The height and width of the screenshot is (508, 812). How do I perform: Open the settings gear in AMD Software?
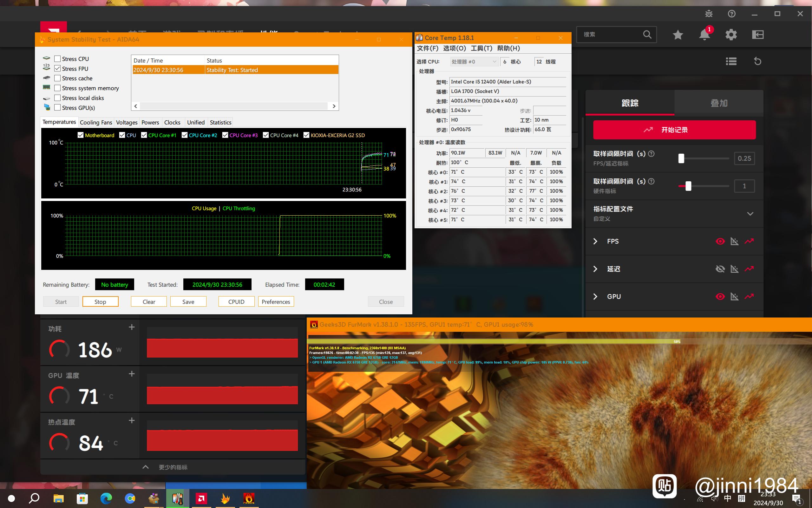point(731,35)
